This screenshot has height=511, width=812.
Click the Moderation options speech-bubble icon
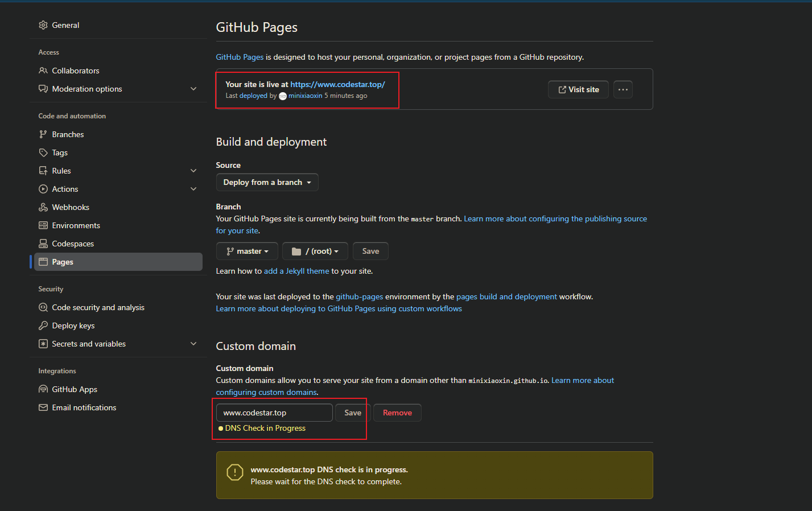(43, 89)
